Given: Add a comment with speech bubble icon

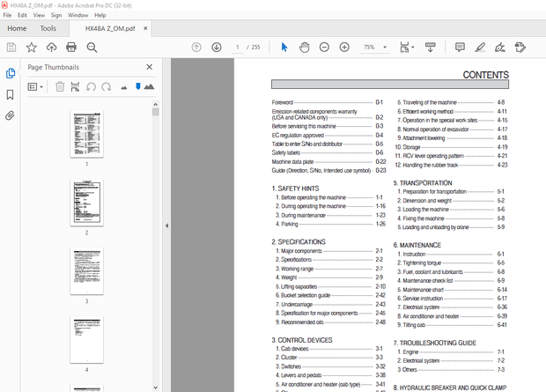Looking at the screenshot, I should point(460,47).
